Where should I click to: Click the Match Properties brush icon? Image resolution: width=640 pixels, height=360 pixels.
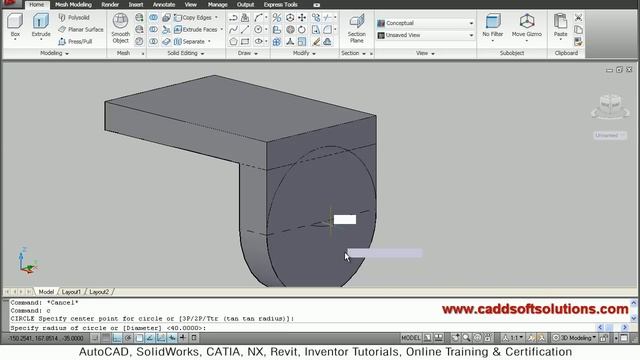coord(578,41)
